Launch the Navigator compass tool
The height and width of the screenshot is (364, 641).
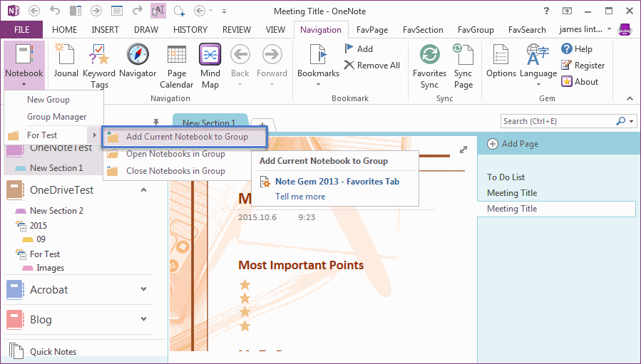pos(138,61)
